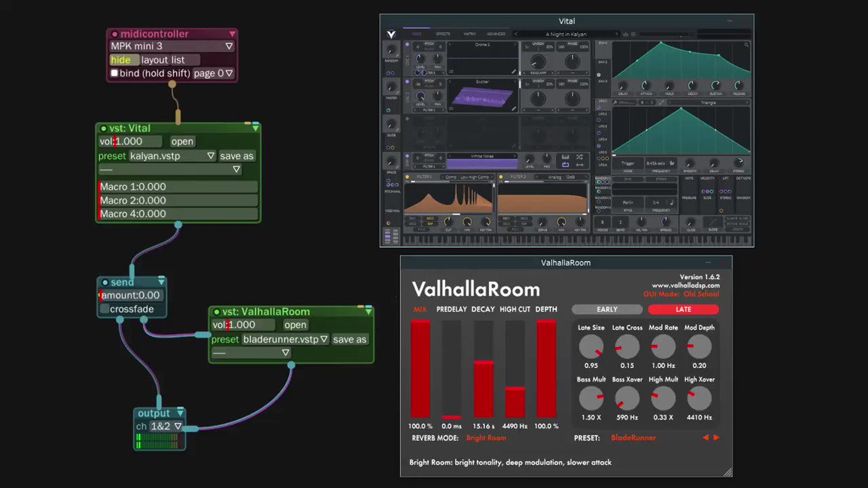Click the envelope magnifier zoom icon

pyautogui.click(x=747, y=45)
